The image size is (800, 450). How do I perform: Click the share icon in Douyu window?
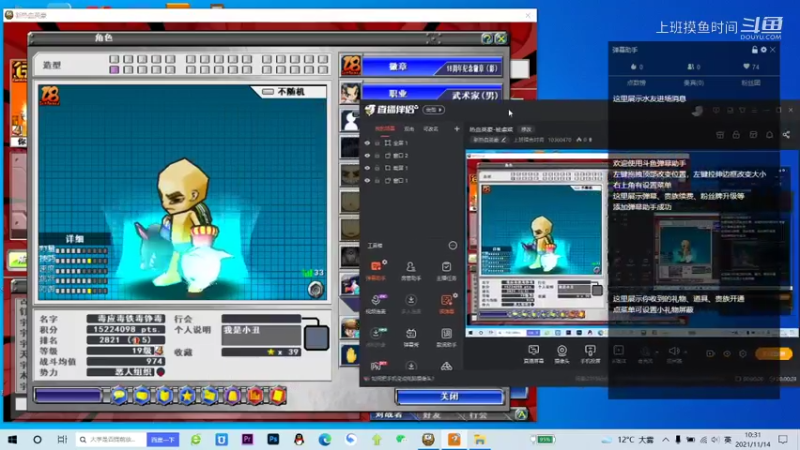point(786,135)
